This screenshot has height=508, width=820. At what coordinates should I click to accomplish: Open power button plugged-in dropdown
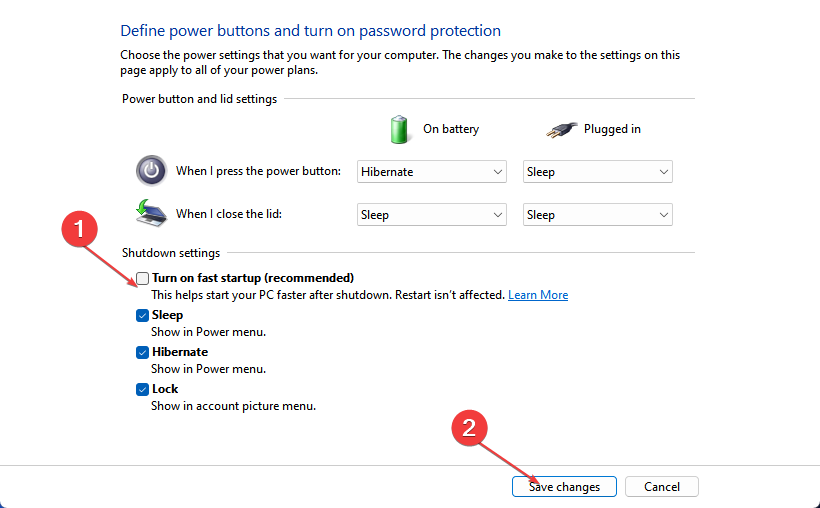click(x=597, y=172)
